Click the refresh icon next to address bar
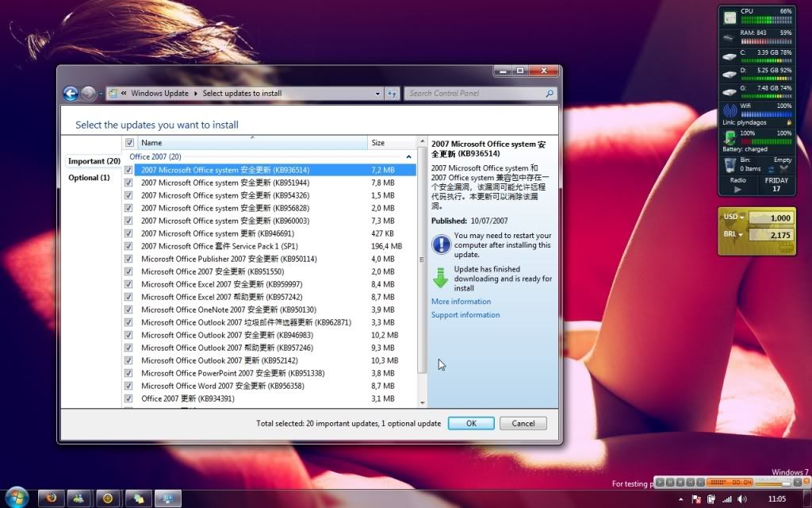Screen dimensions: 812x508 [392, 93]
